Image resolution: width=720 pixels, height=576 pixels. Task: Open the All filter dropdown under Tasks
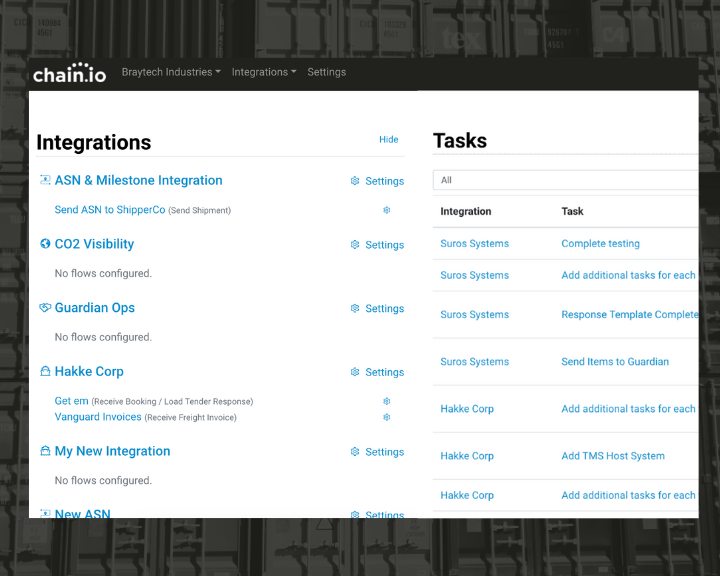click(565, 180)
